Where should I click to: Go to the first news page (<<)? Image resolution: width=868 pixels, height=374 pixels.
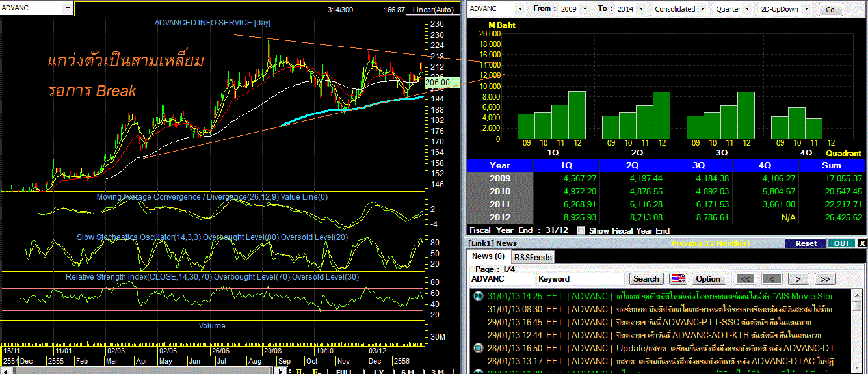(746, 279)
